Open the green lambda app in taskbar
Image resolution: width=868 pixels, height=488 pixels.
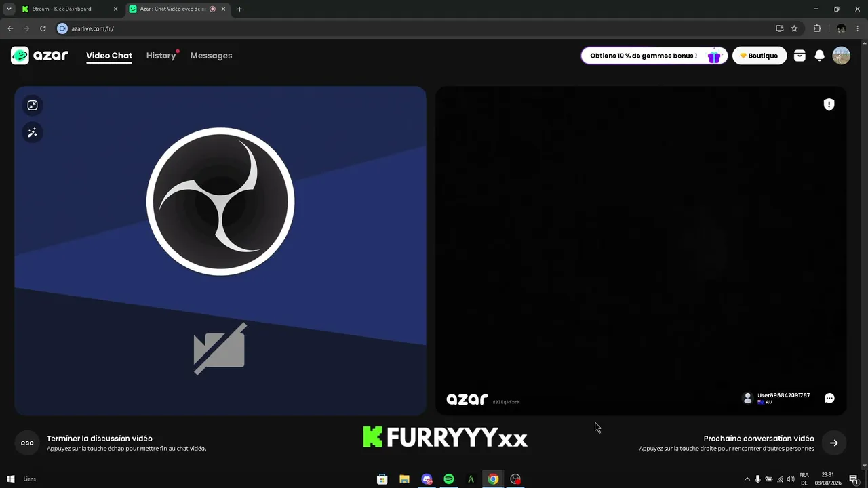click(471, 479)
